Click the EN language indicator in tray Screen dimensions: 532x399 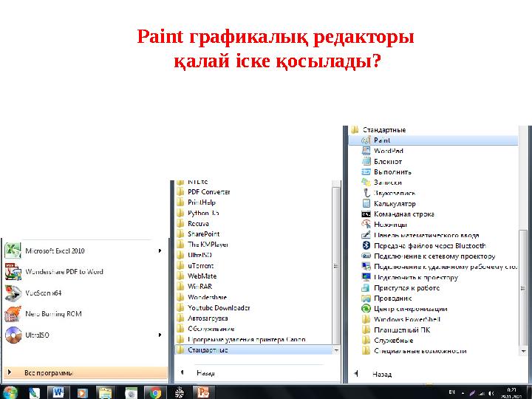click(451, 392)
